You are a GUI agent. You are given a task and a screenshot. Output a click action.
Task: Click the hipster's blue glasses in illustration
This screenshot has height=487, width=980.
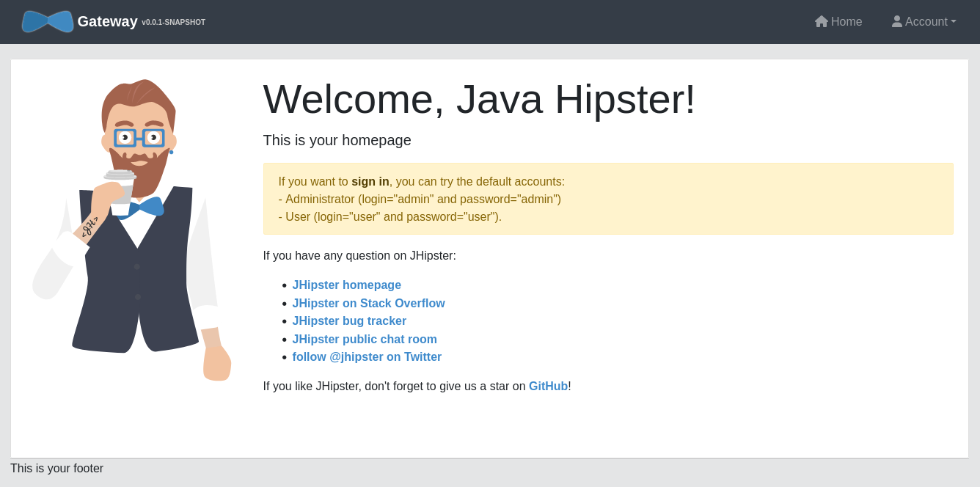click(x=139, y=137)
